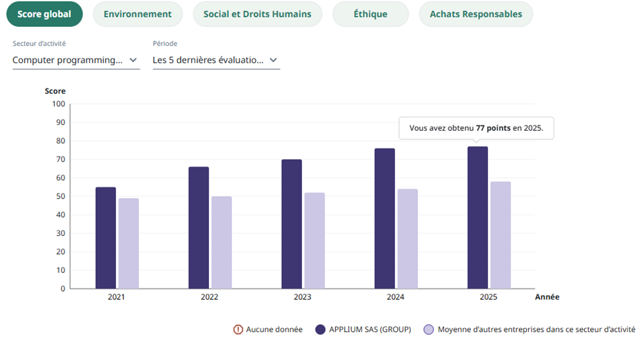Click the chevron next to Computer programming

click(133, 60)
